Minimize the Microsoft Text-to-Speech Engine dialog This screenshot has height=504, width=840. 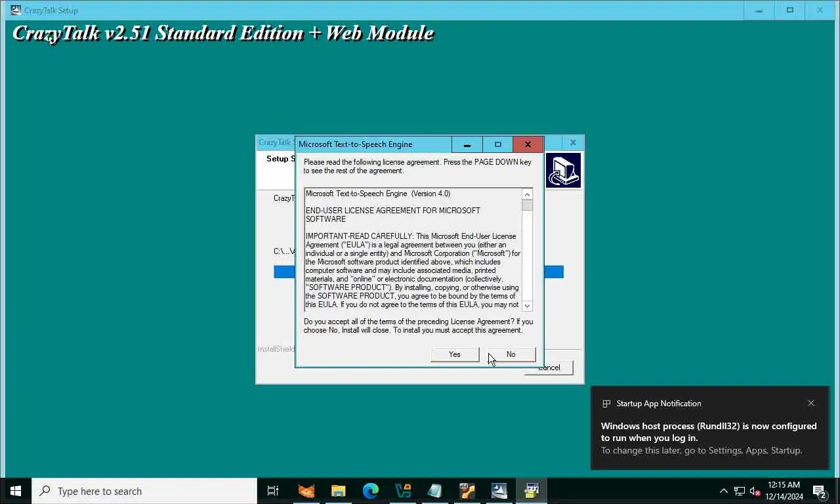[x=467, y=144]
